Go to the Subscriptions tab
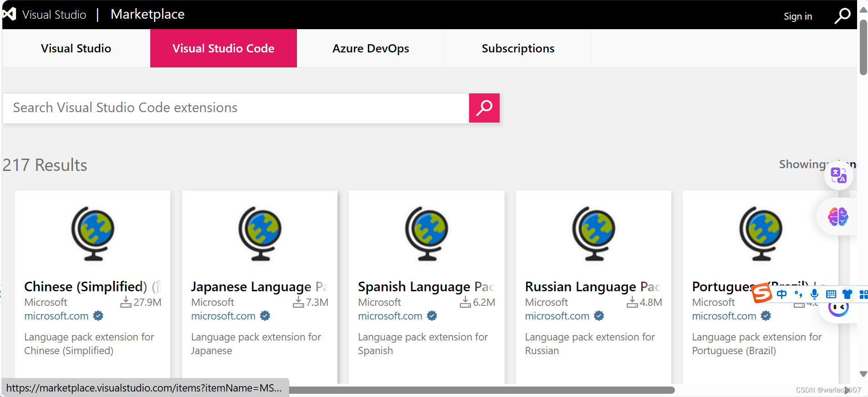The image size is (868, 397). click(518, 48)
